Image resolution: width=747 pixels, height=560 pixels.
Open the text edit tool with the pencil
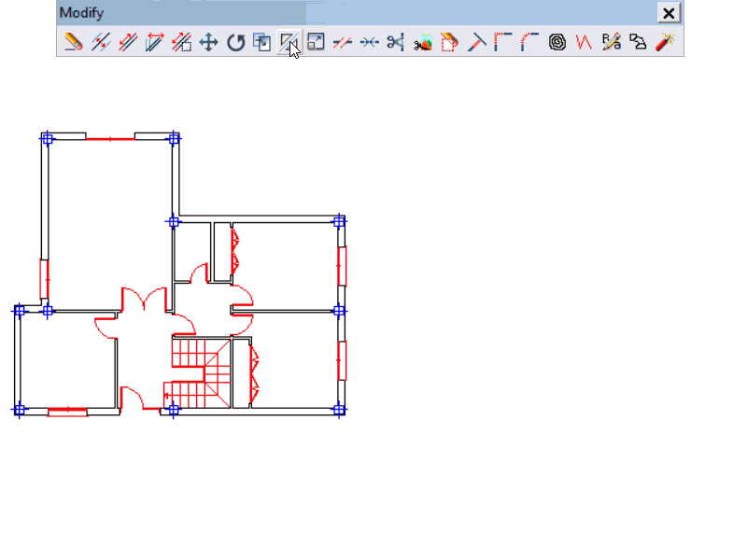[x=612, y=42]
